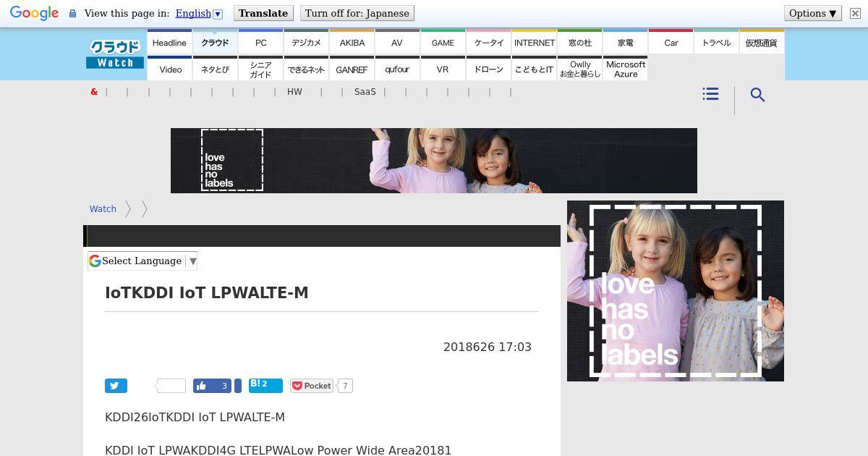The width and height of the screenshot is (868, 456).
Task: Save article with Pocket button
Action: 312,386
